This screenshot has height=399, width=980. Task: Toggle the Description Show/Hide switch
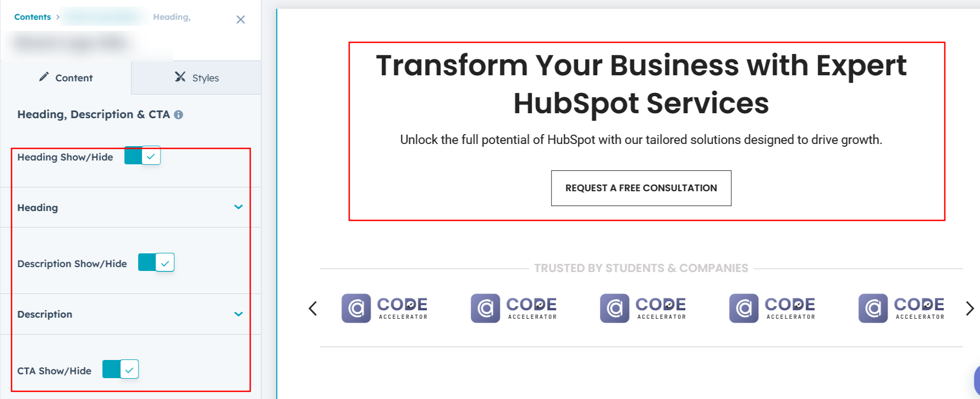click(x=156, y=263)
